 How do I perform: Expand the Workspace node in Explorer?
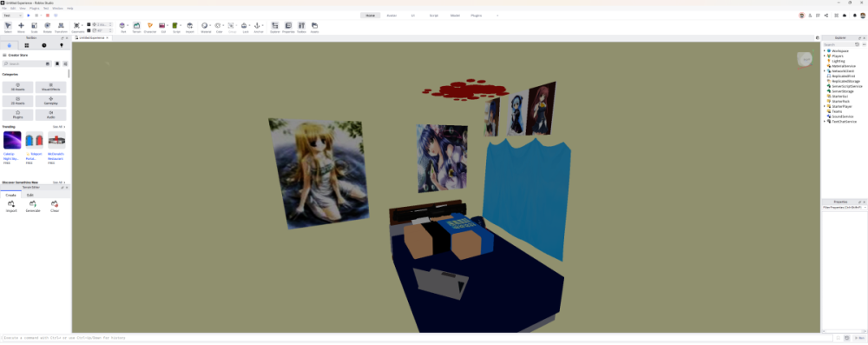click(825, 51)
